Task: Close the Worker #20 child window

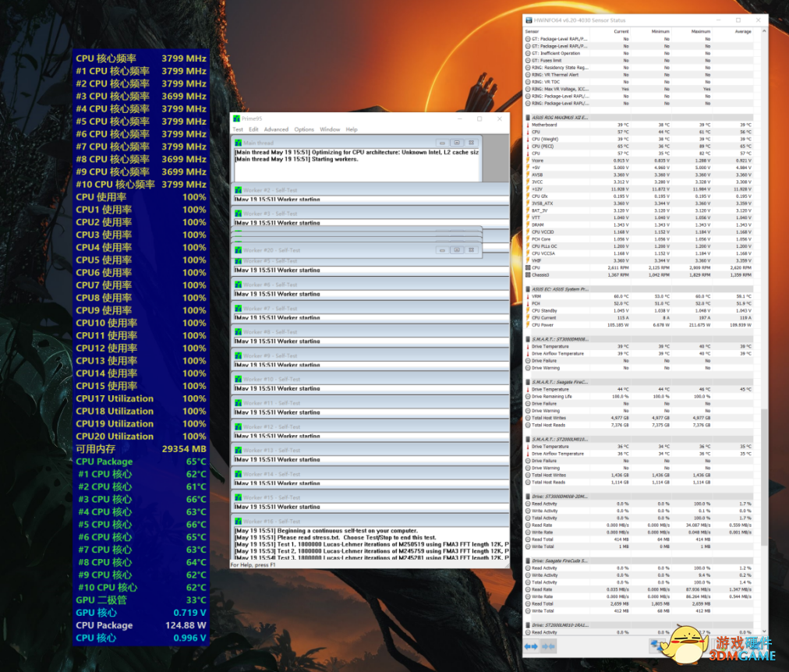Action: pyautogui.click(x=472, y=250)
